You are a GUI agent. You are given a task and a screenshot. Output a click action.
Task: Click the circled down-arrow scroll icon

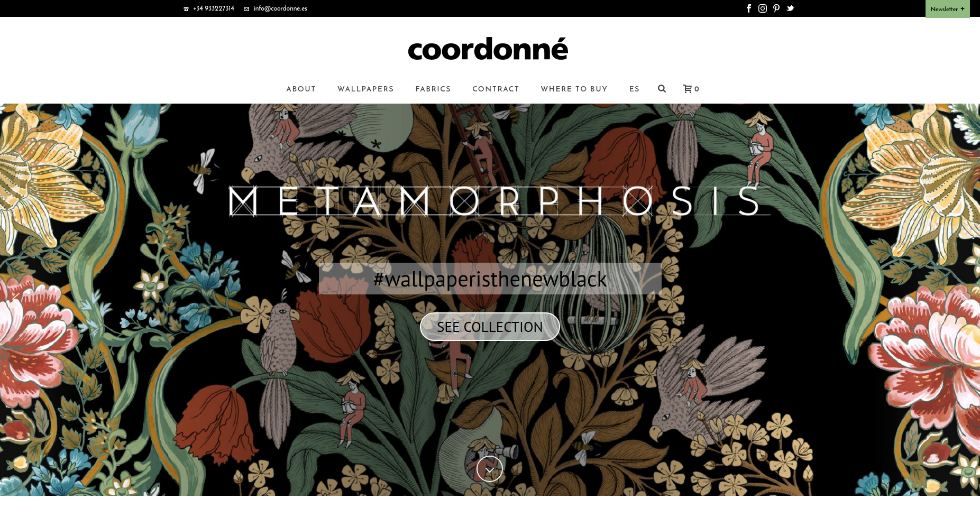point(490,469)
